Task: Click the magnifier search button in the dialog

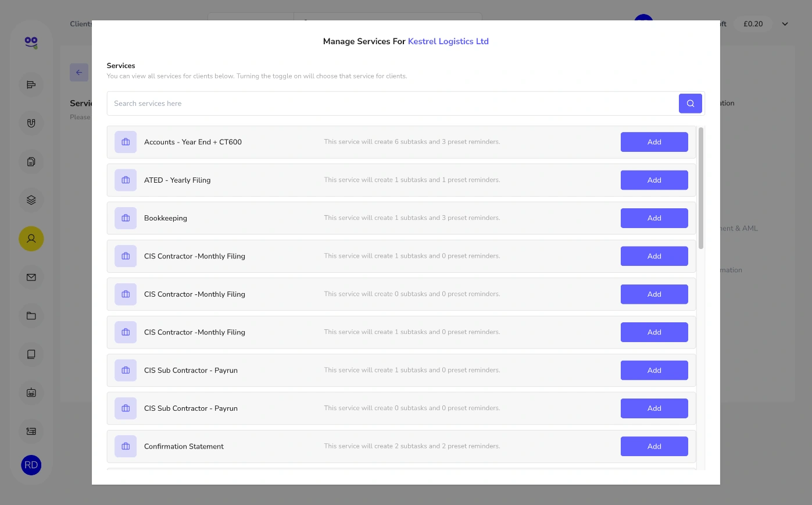Action: click(690, 104)
